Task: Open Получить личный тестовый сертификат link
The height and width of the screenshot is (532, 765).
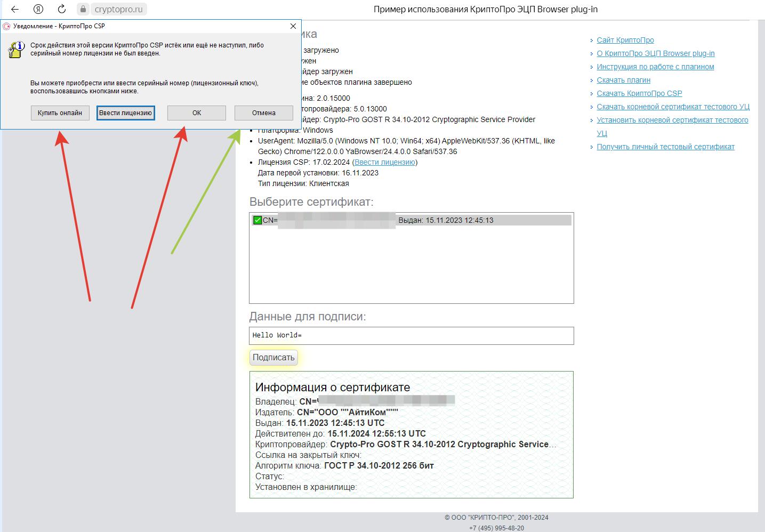Action: 665,147
